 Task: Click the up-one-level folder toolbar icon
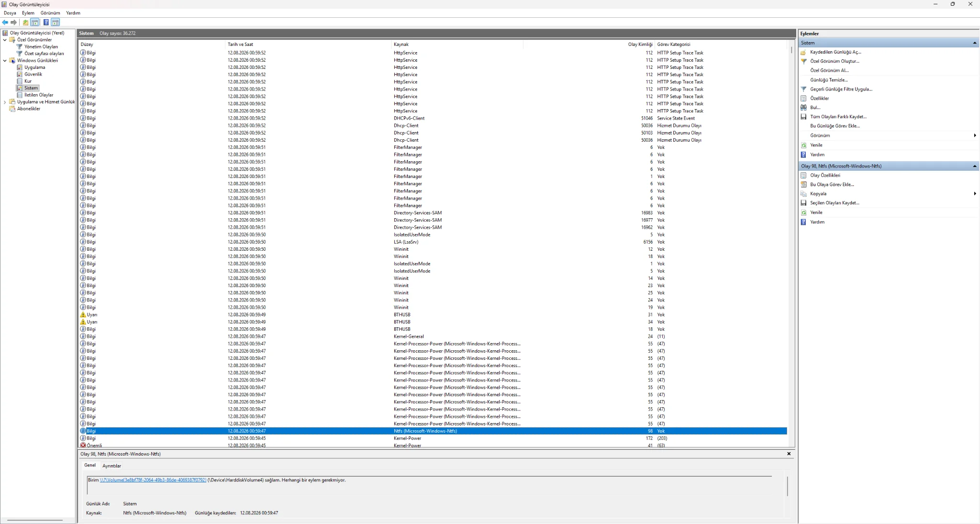25,22
